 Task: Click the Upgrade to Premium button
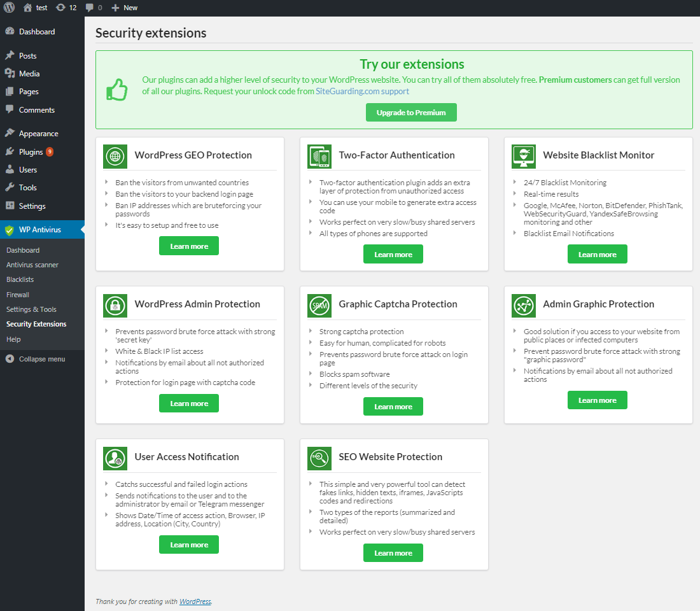[x=411, y=113]
